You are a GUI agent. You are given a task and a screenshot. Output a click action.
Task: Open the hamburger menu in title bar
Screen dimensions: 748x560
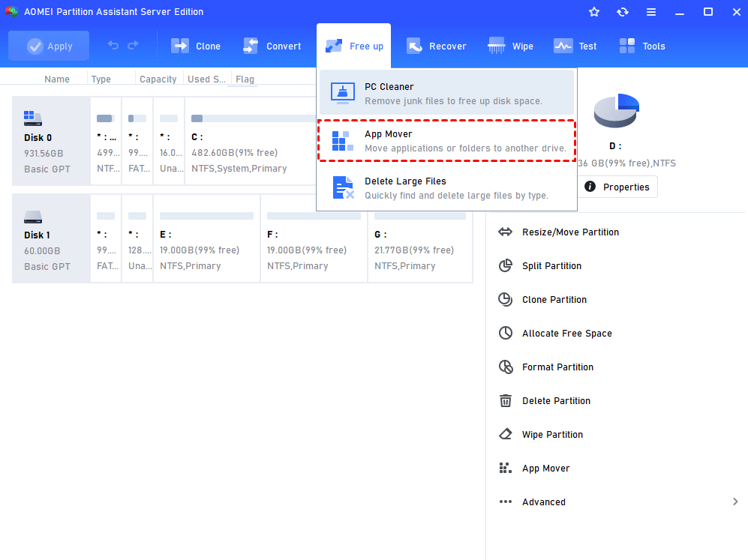click(651, 12)
